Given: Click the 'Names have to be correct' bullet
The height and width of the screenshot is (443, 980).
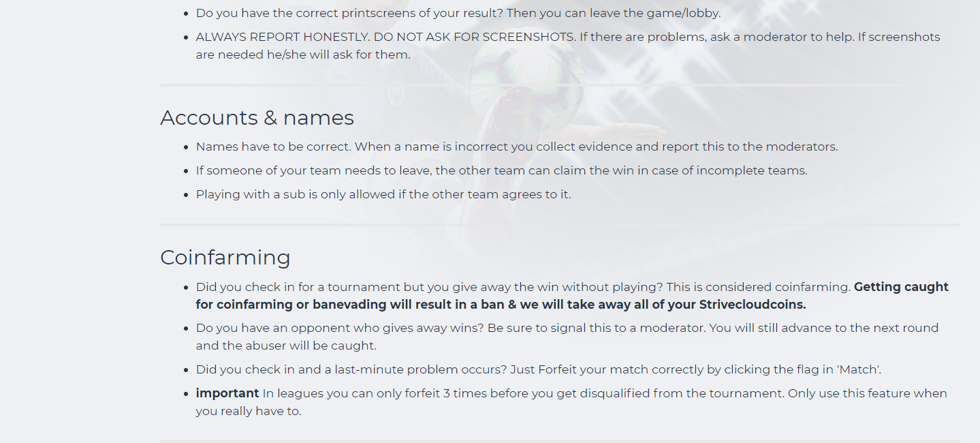Looking at the screenshot, I should 516,147.
